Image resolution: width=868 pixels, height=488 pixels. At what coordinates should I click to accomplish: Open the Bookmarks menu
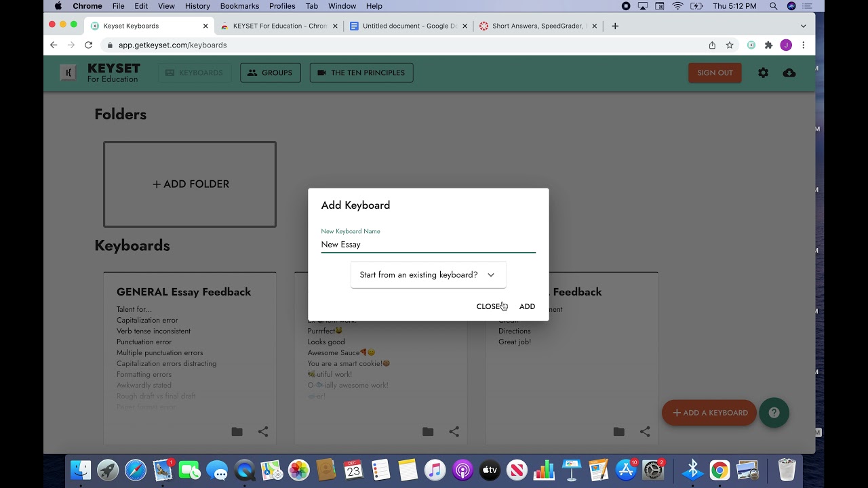pyautogui.click(x=239, y=6)
